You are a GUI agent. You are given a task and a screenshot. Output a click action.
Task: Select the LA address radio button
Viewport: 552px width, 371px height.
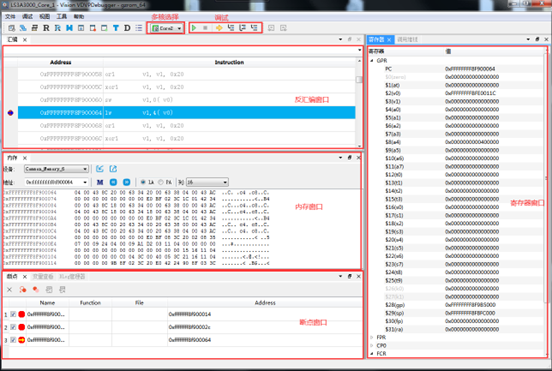coord(143,182)
